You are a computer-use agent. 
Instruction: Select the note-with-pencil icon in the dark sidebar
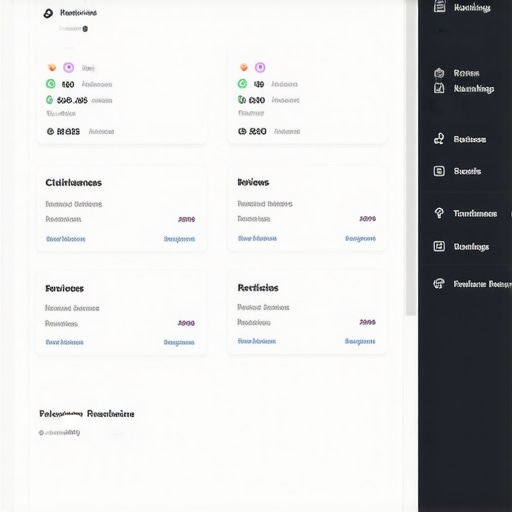(439, 88)
